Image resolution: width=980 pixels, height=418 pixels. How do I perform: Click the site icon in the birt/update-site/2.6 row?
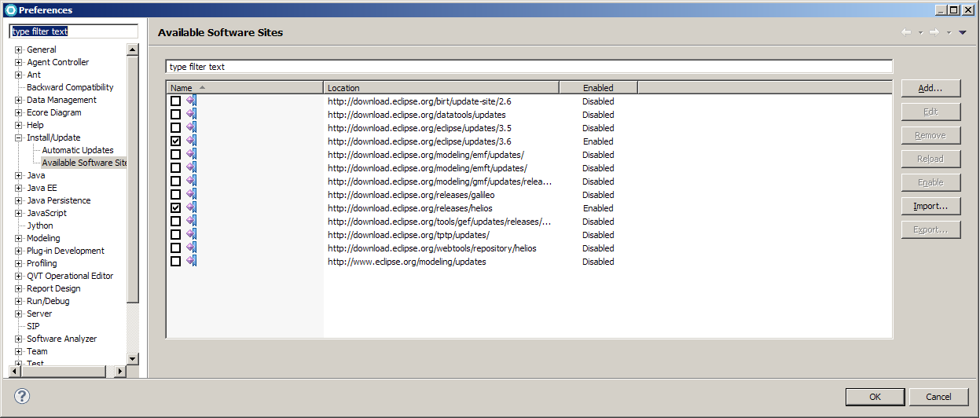click(191, 101)
